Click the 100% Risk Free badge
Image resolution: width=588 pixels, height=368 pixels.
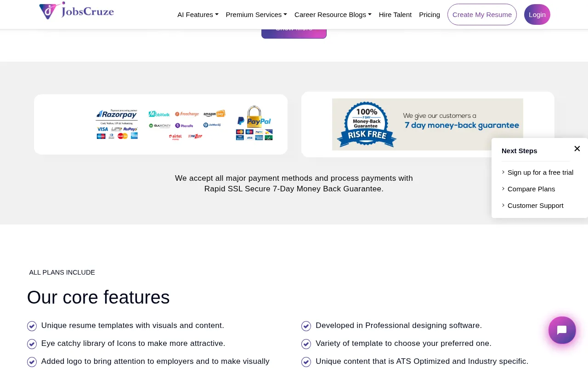[366, 124]
